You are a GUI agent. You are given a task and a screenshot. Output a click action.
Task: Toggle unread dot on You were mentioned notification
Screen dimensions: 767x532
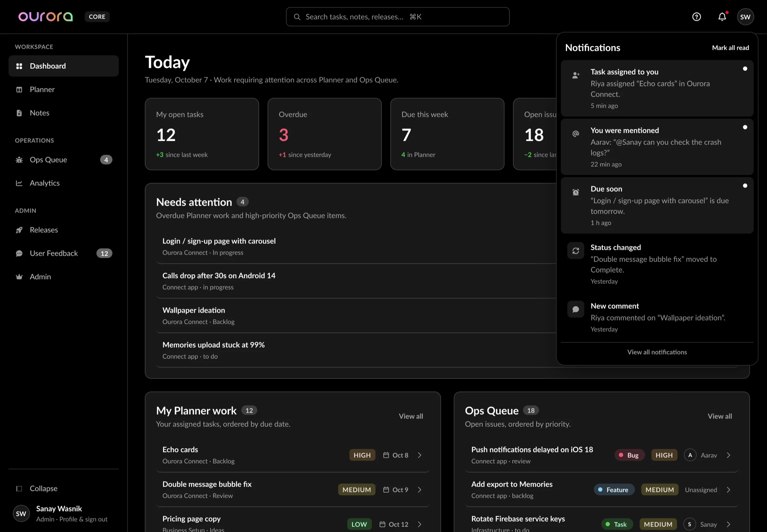[x=745, y=127]
